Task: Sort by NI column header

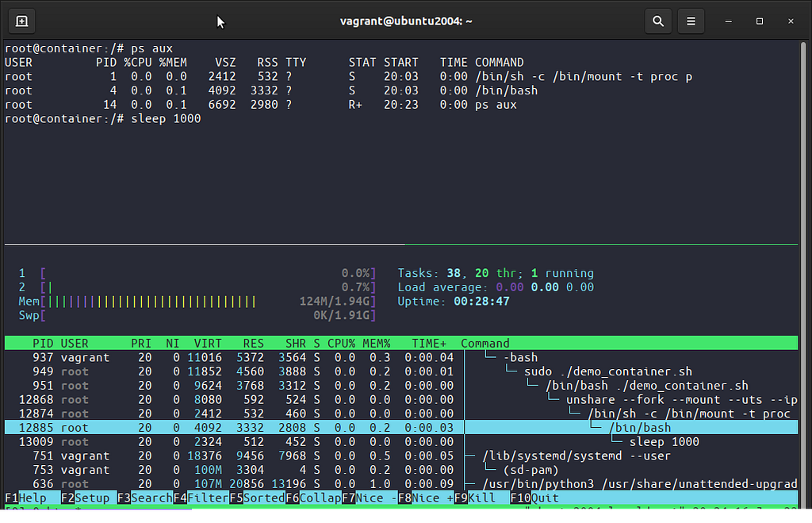Action: pos(172,343)
